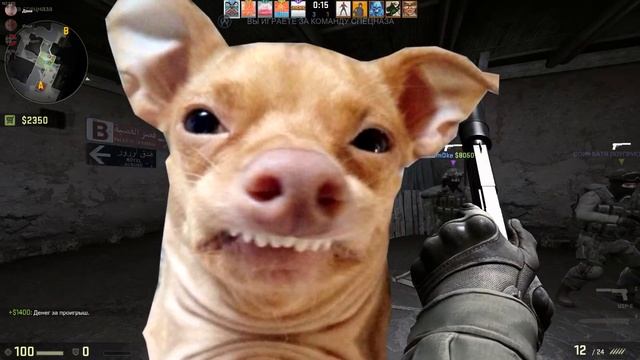The height and width of the screenshot is (360, 640).
Task: Click the bullet icons beside ammo counter
Action: point(618,351)
